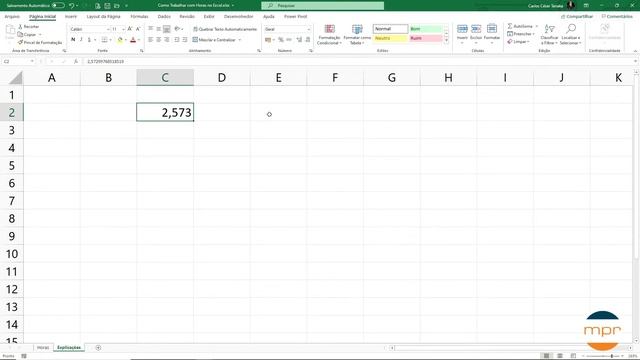This screenshot has width=640, height=360.
Task: Open the Preencher dropdown
Action: pyautogui.click(x=521, y=34)
